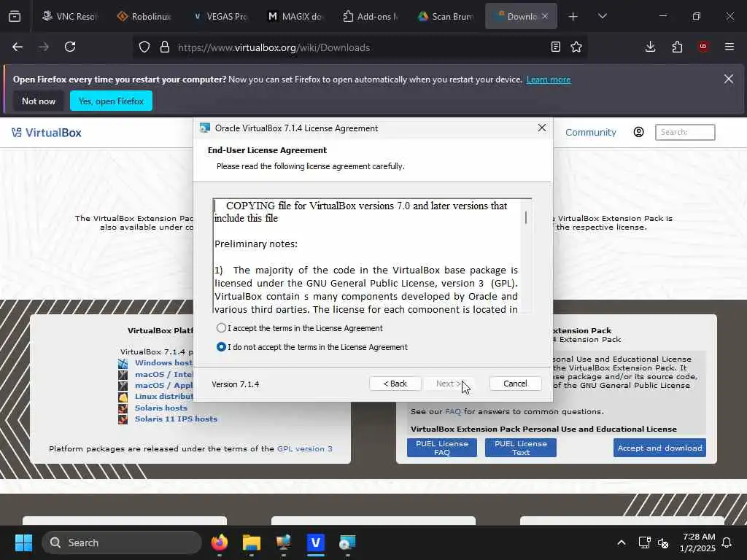Switch to the Scan Brum tab
The height and width of the screenshot is (560, 747).
(446, 16)
